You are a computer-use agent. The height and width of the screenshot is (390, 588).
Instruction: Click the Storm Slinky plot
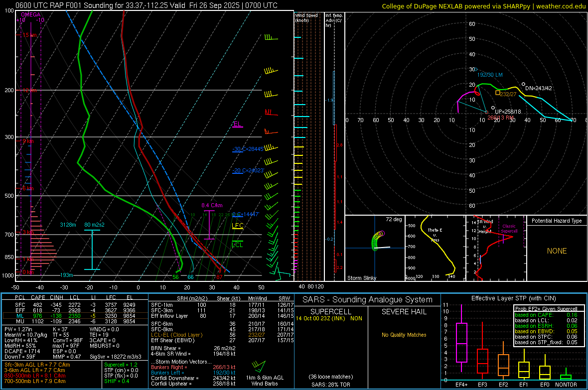375,248
